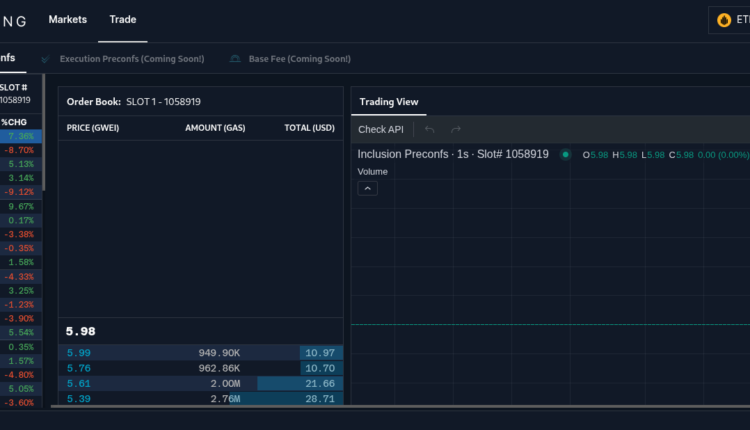Switch to the Trade tab
The image size is (750, 430).
pos(123,19)
